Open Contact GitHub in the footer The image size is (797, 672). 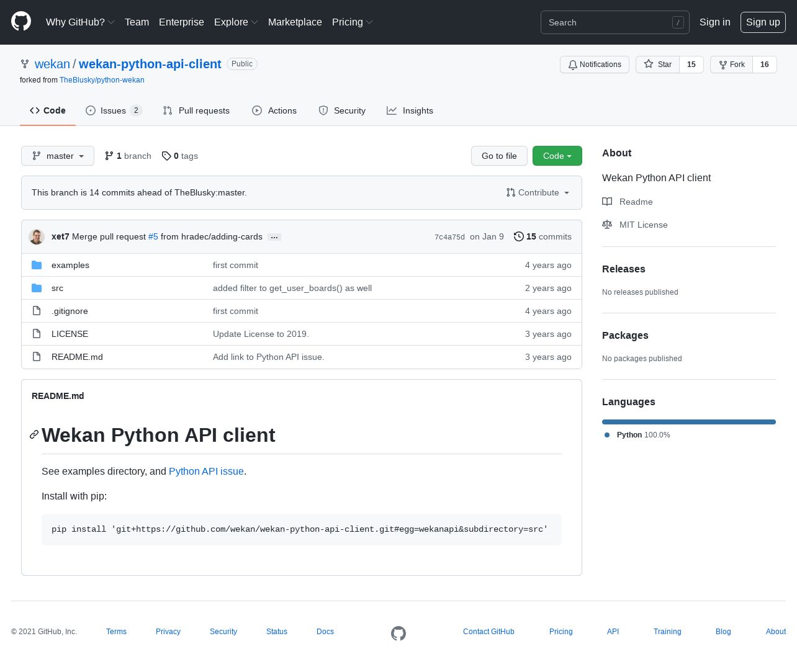pyautogui.click(x=489, y=632)
